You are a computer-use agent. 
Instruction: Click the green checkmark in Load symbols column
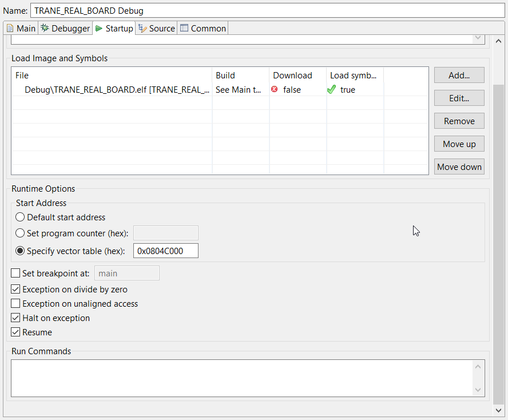pos(332,89)
